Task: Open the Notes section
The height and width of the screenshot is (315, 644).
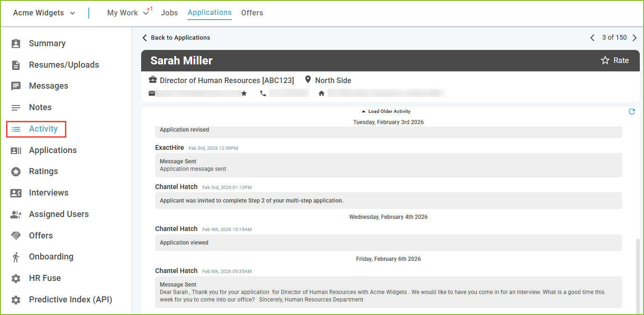Action: coord(40,107)
